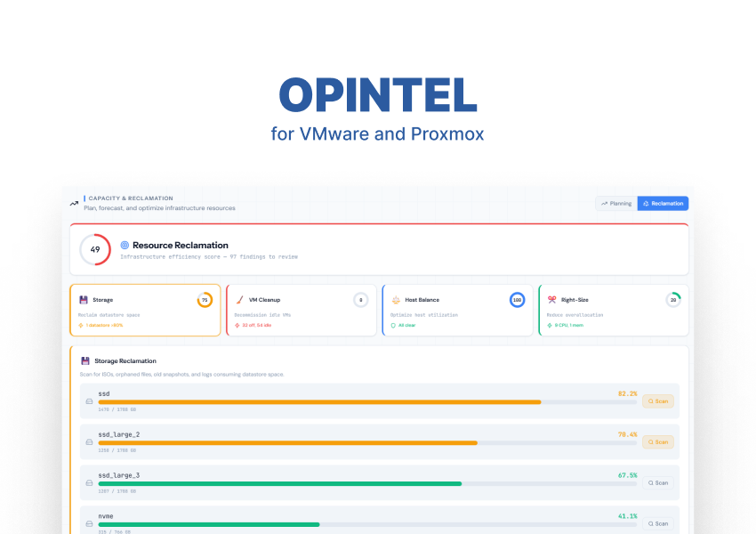Click the nvme datastore name

106,516
